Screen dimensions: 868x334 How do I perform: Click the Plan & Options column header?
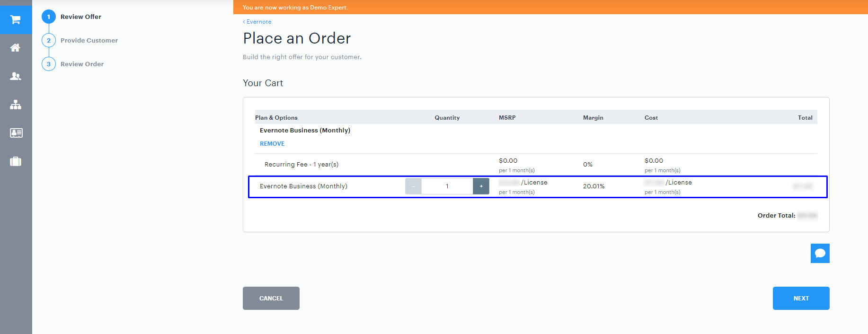[x=276, y=118]
